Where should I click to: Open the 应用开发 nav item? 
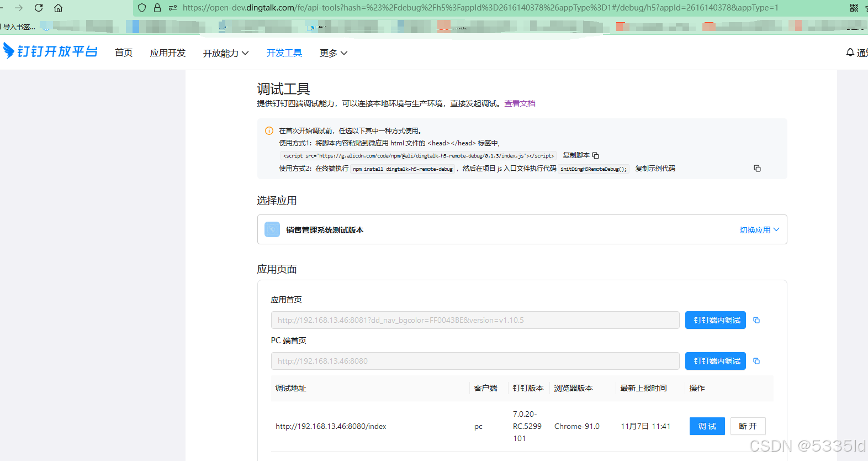[x=168, y=53]
